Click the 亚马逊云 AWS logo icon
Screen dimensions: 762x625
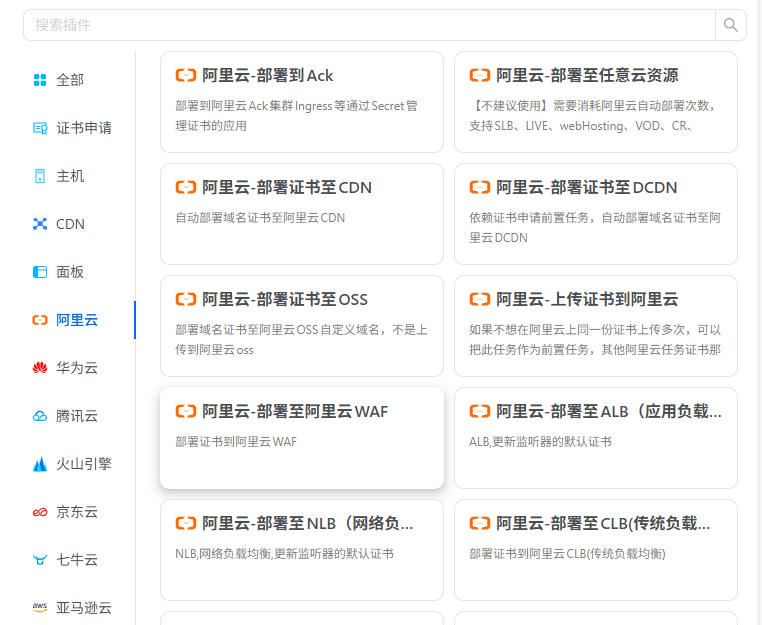click(40, 608)
